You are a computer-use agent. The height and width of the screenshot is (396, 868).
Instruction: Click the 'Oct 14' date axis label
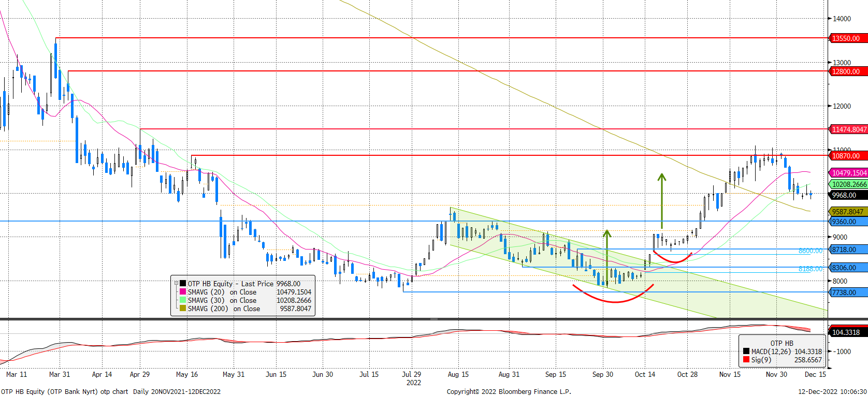[645, 374]
